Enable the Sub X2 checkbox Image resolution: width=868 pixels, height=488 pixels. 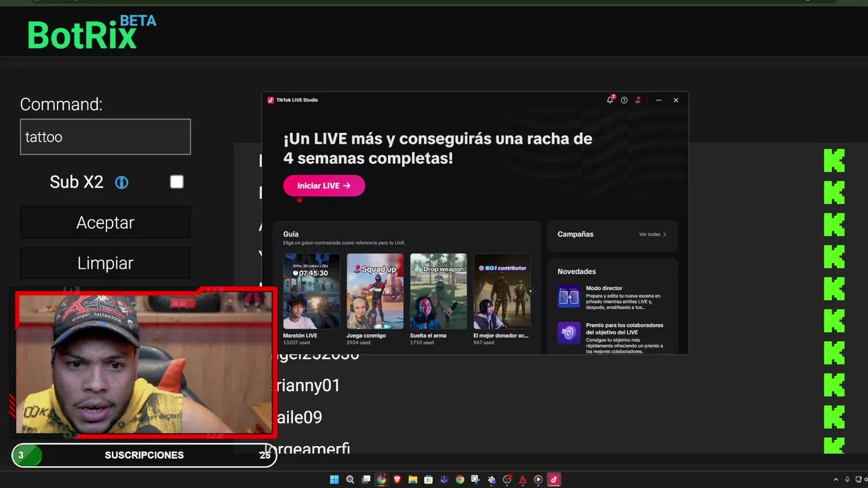coord(176,182)
